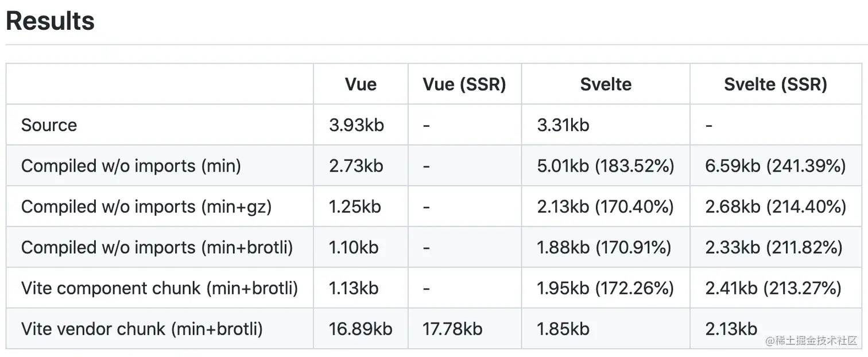
Task: Select the Source row label
Action: click(49, 125)
